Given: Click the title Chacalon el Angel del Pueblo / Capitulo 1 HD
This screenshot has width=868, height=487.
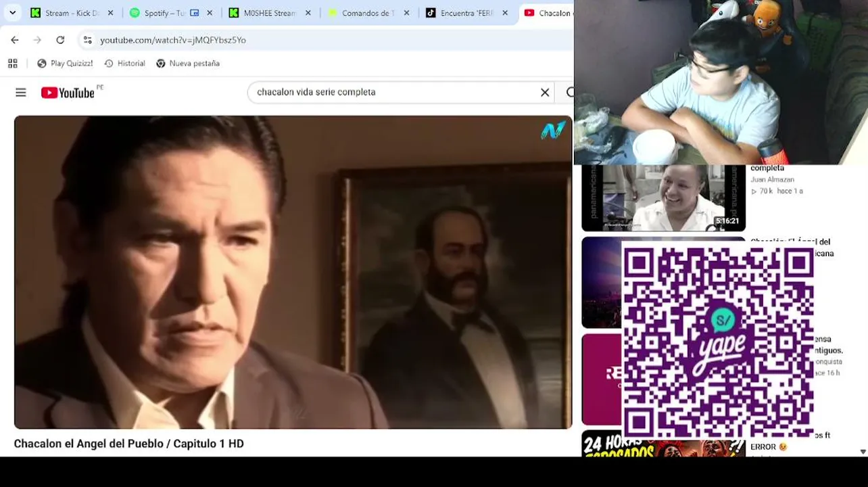Looking at the screenshot, I should pyautogui.click(x=128, y=444).
